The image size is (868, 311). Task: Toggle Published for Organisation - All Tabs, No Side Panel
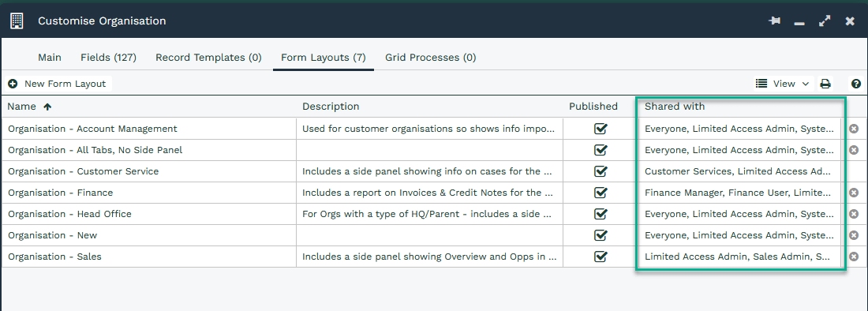pyautogui.click(x=600, y=150)
